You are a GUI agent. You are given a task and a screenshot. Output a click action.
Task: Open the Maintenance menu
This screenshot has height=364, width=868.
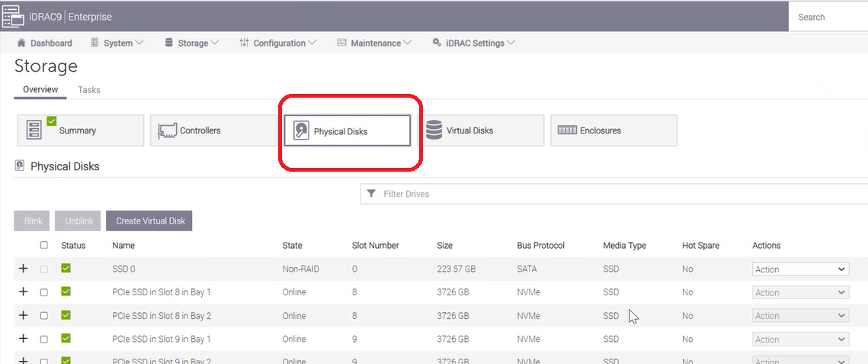[x=375, y=43]
